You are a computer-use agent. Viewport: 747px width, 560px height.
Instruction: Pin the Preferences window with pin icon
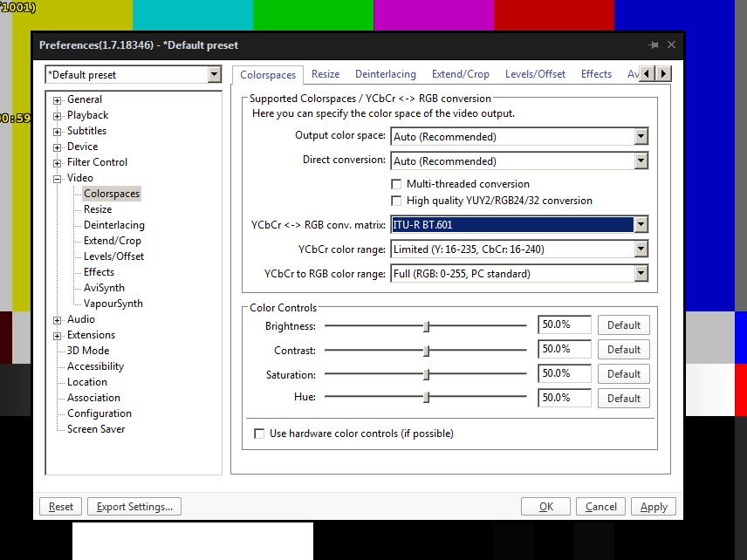coord(653,44)
